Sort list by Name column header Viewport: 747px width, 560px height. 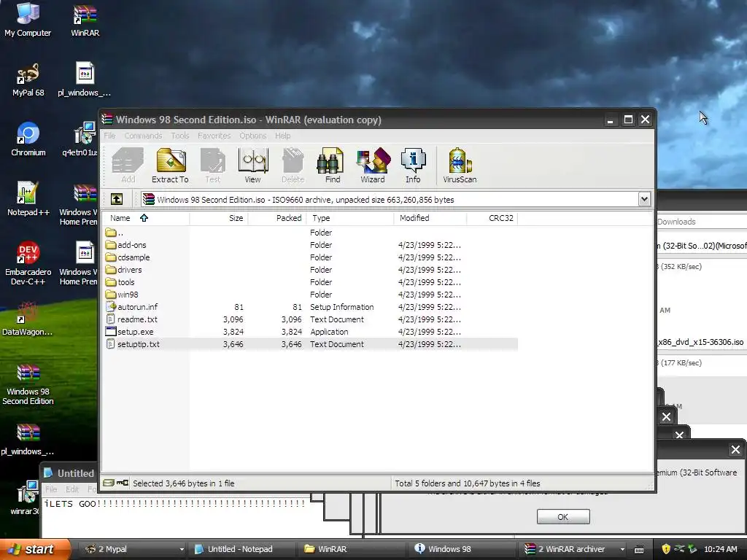pos(147,218)
